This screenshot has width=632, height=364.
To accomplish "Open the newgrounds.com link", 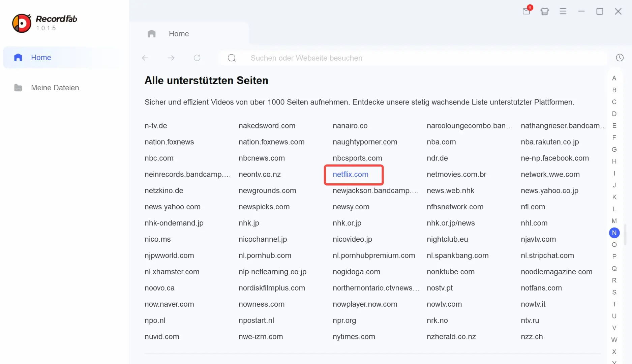I will [267, 190].
